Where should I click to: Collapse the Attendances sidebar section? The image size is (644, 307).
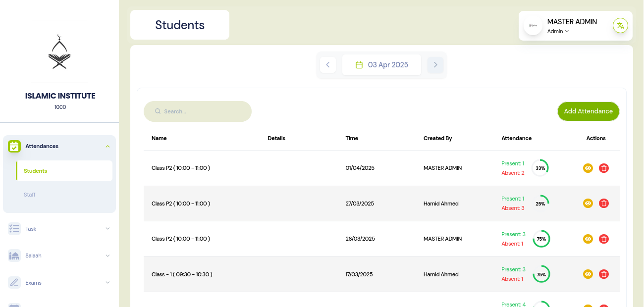pyautogui.click(x=107, y=147)
